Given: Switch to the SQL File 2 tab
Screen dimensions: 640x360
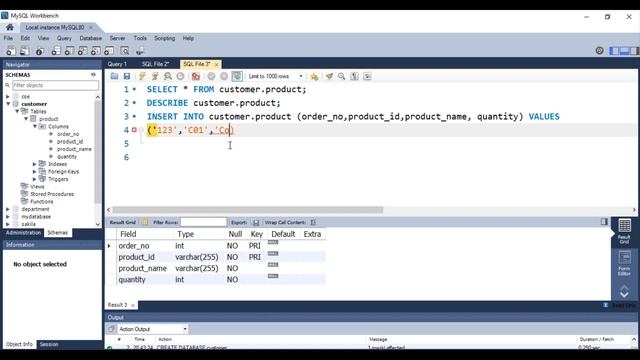Looking at the screenshot, I should [155, 64].
